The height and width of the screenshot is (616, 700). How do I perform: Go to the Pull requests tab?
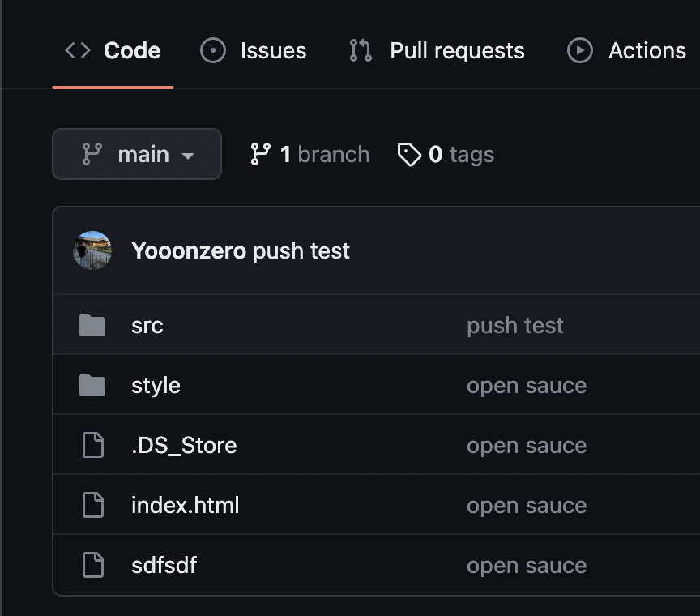tap(437, 51)
